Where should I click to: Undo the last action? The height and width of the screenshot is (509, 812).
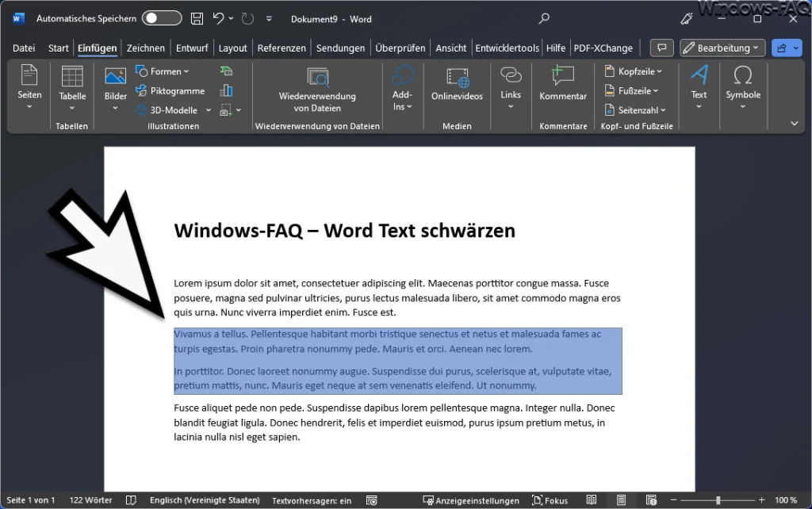coord(219,19)
